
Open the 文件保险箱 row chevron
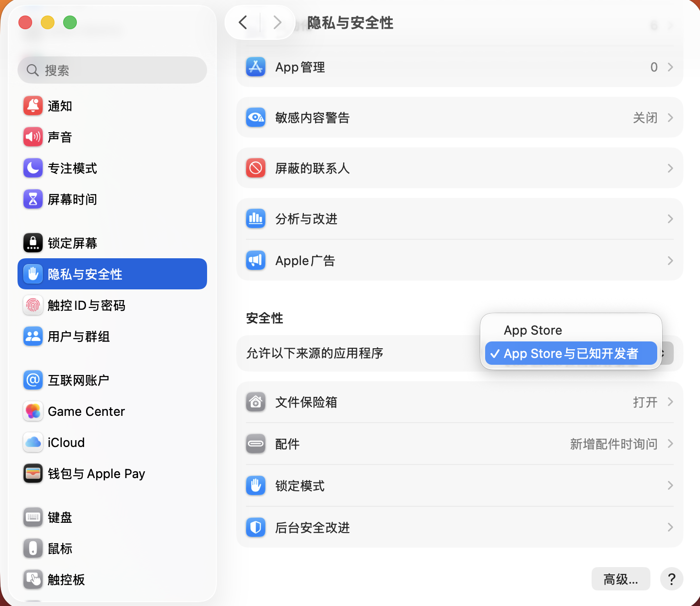coord(670,402)
